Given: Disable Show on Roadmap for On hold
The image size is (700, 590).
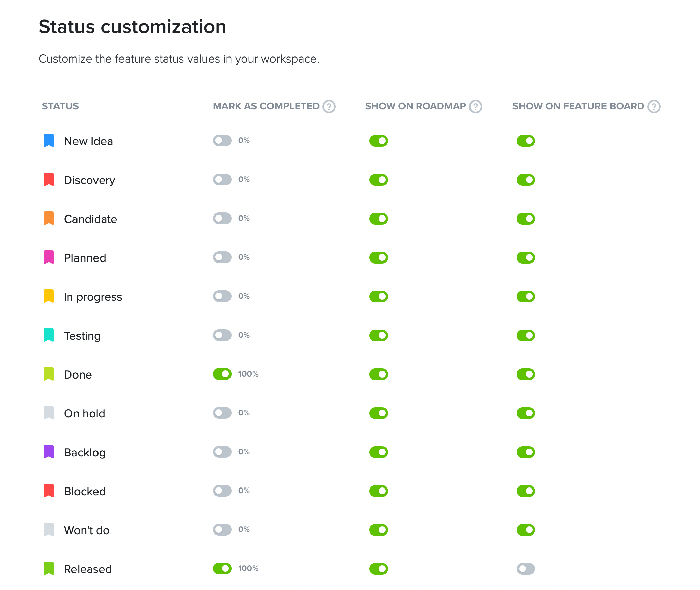Looking at the screenshot, I should pyautogui.click(x=378, y=413).
